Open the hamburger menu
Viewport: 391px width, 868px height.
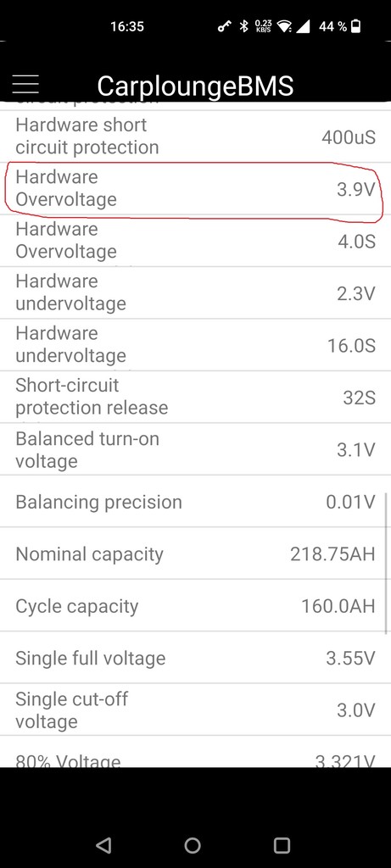(25, 84)
